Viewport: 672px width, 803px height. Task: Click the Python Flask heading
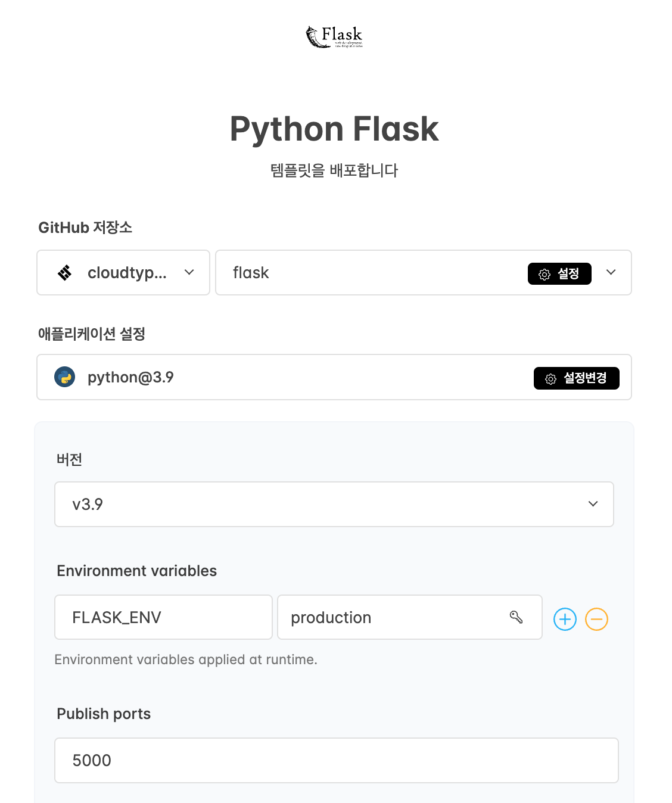pyautogui.click(x=334, y=129)
